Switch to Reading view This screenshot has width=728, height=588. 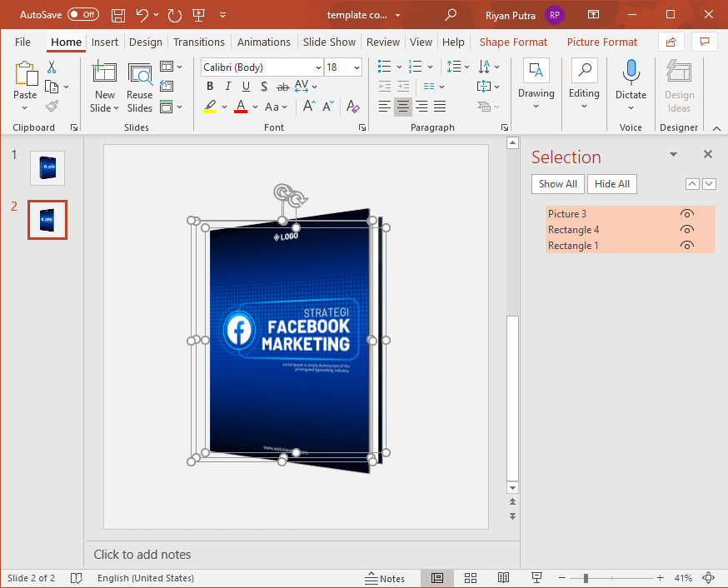tap(503, 578)
